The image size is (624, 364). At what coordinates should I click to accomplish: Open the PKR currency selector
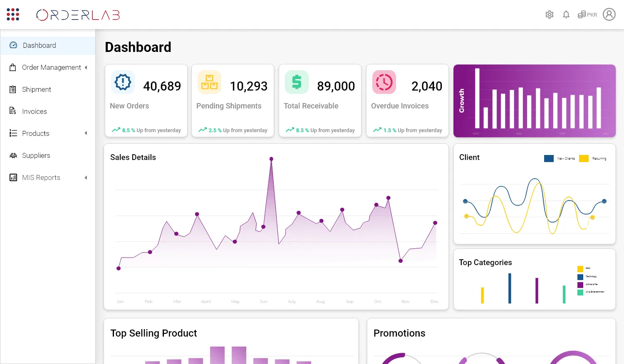(587, 15)
